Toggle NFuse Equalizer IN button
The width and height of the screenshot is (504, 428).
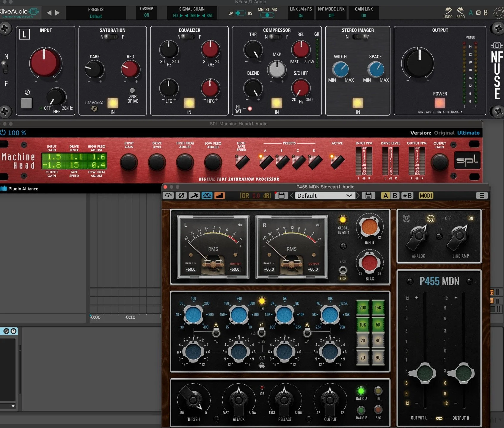pos(189,103)
